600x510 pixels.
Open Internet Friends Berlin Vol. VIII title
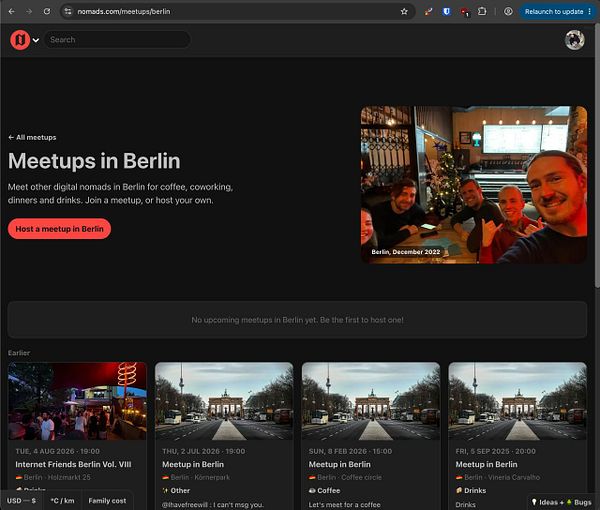[73, 464]
